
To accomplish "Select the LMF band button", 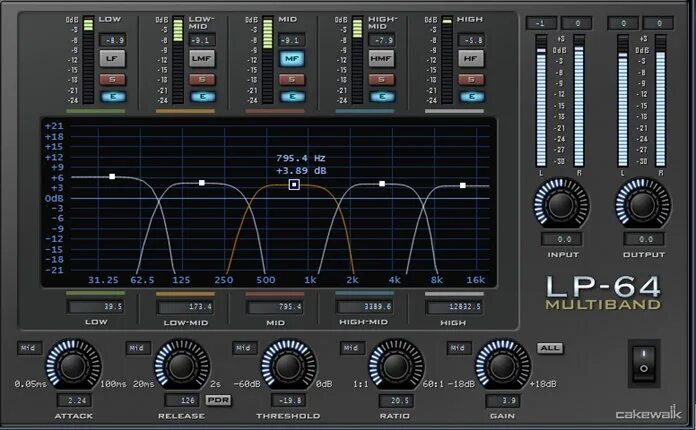I will coord(202,58).
